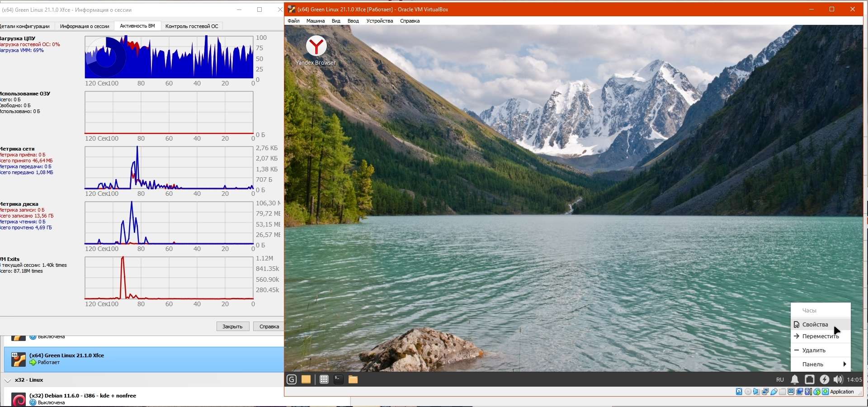Open the Yandex Browser desktop shortcut

(x=316, y=51)
